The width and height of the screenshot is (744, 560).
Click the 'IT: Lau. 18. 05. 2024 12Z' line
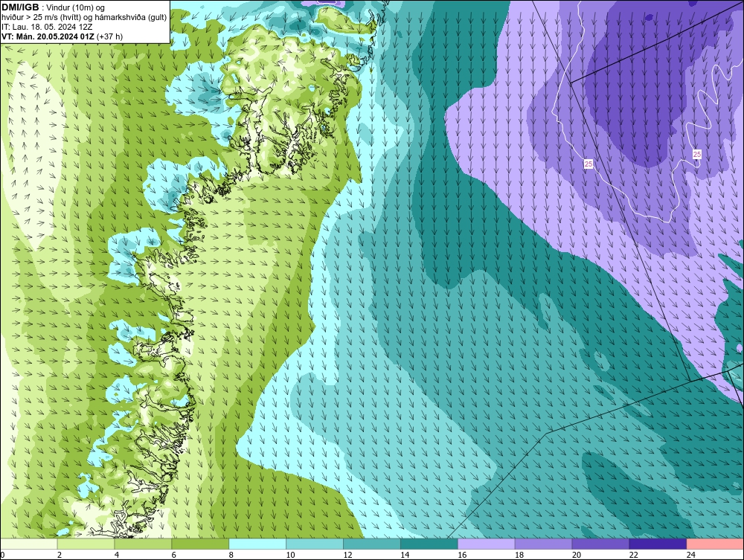[x=47, y=27]
